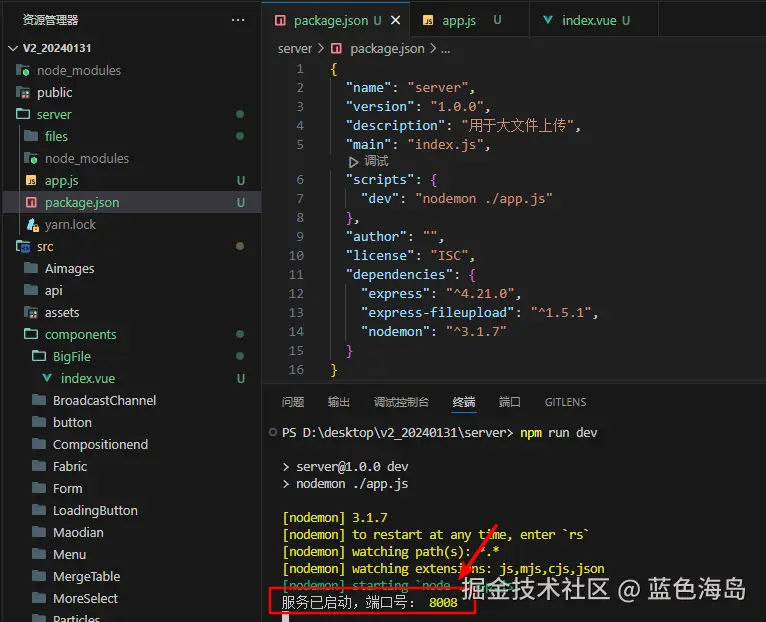Expand the Fabric folder
Viewport: 766px width, 622px height.
tap(70, 466)
